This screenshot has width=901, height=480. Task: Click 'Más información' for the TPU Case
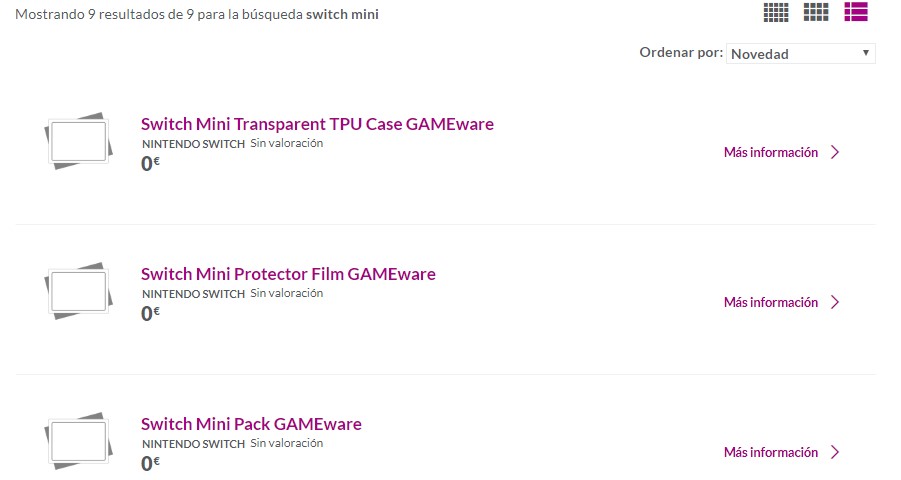770,153
